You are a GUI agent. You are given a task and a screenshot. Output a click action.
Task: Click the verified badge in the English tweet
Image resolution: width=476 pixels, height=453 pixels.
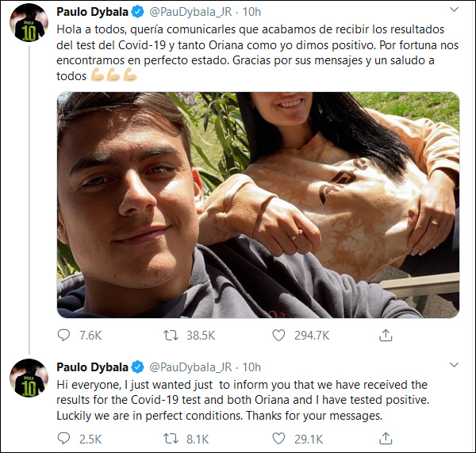click(136, 367)
